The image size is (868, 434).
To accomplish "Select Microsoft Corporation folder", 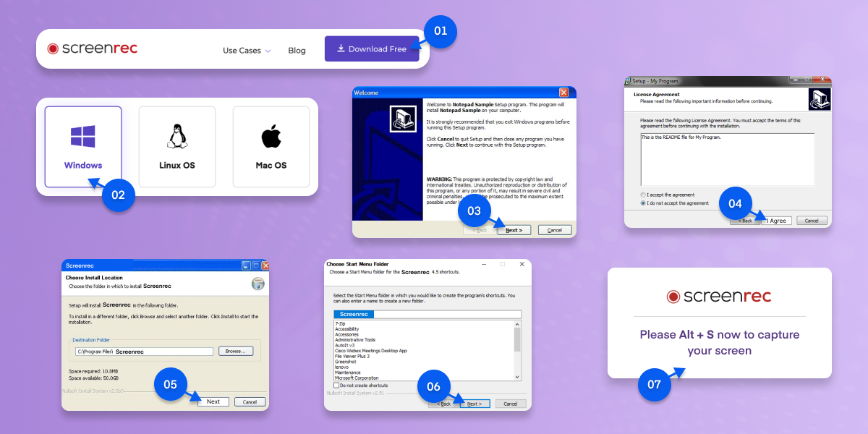I will [357, 378].
